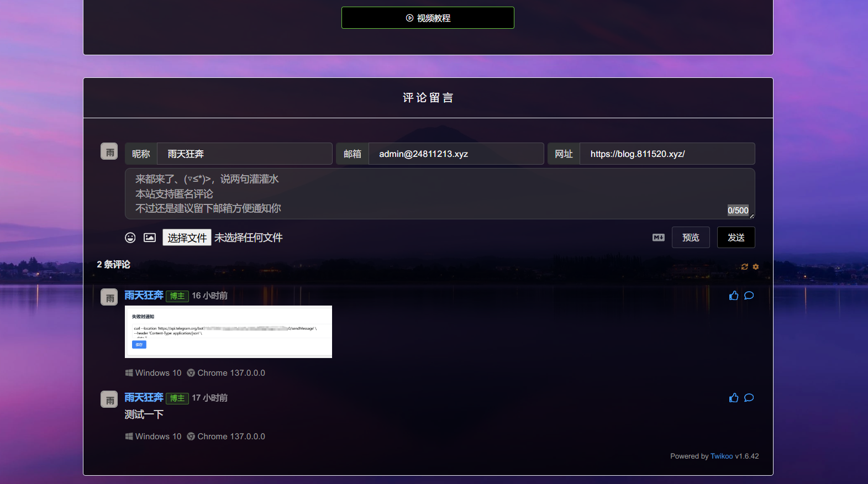The image size is (868, 484).
Task: Open the Twikoo link in footer
Action: [722, 456]
